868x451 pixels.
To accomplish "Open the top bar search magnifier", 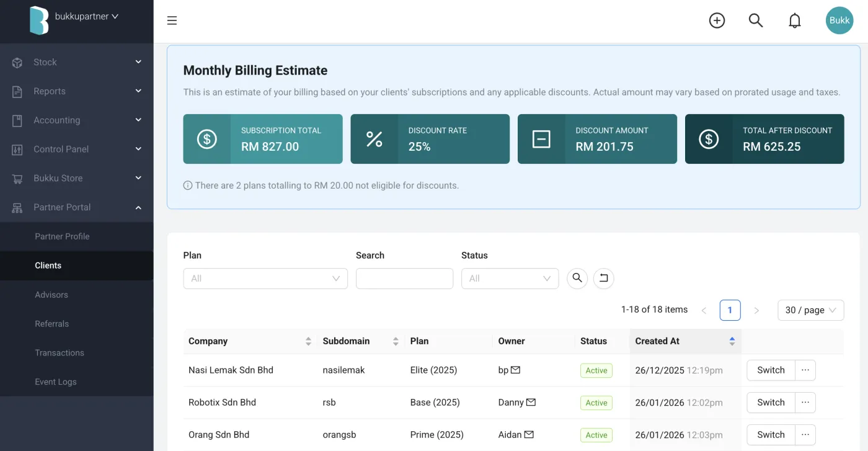I will (x=755, y=20).
